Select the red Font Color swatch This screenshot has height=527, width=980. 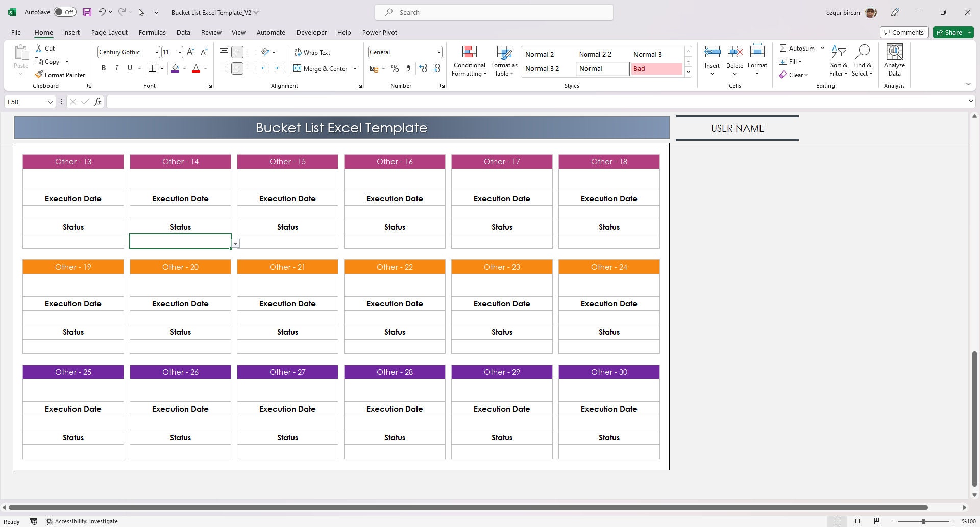(x=196, y=68)
